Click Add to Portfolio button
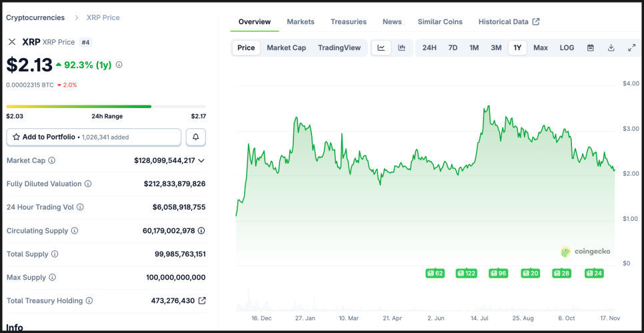Screen dimensions: 644x333 pyautogui.click(x=94, y=137)
